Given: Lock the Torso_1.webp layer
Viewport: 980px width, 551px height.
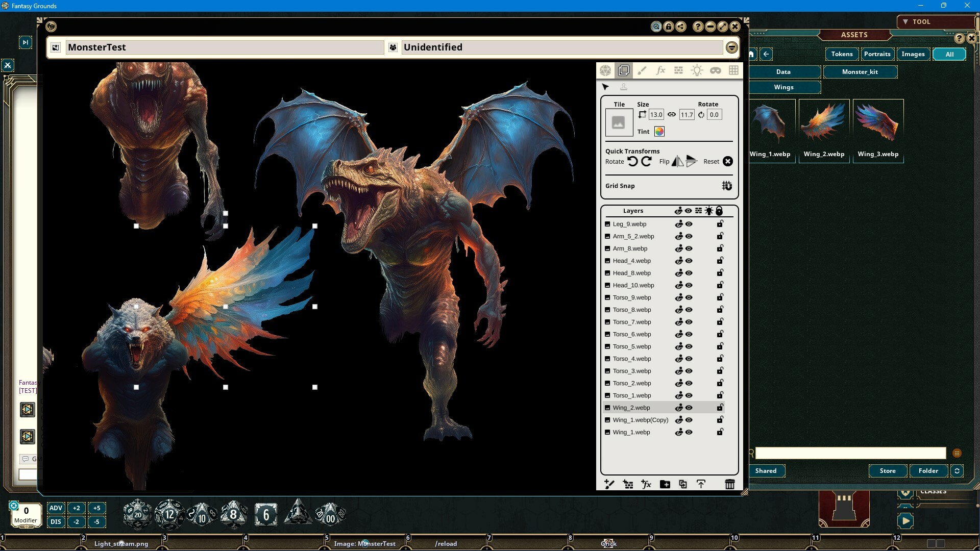Looking at the screenshot, I should (x=720, y=395).
